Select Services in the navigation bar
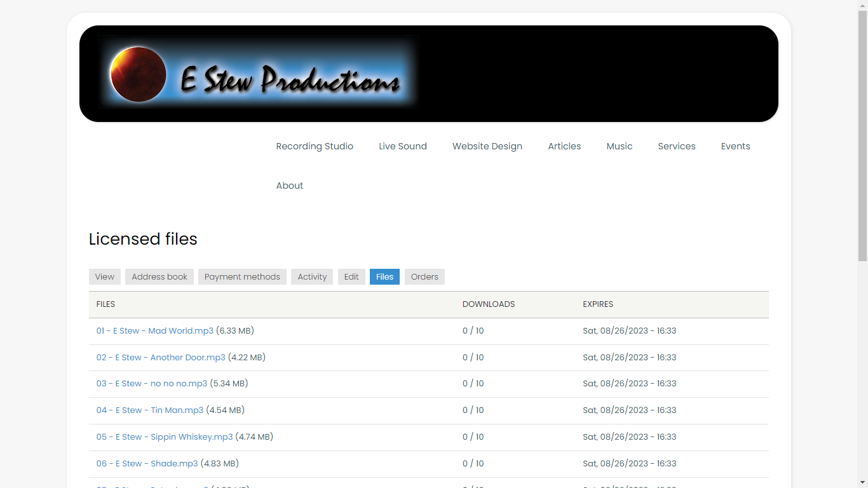This screenshot has width=868, height=488. tap(677, 146)
